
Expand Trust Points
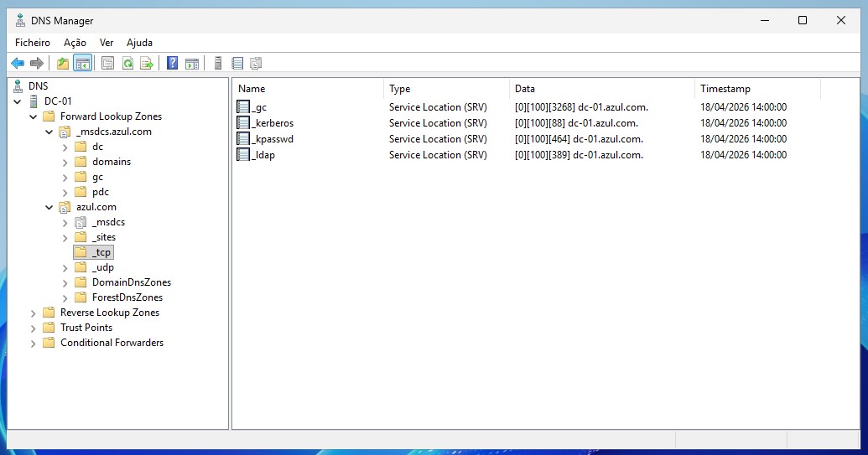click(x=34, y=328)
